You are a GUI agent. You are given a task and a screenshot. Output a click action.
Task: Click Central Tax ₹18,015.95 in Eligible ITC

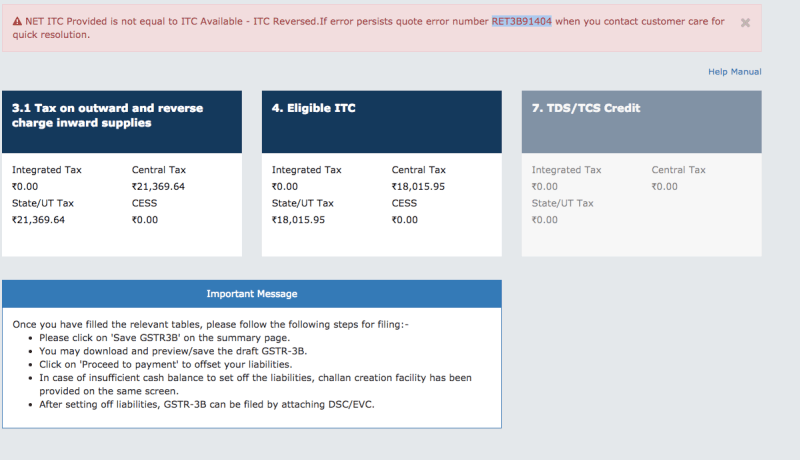click(418, 187)
